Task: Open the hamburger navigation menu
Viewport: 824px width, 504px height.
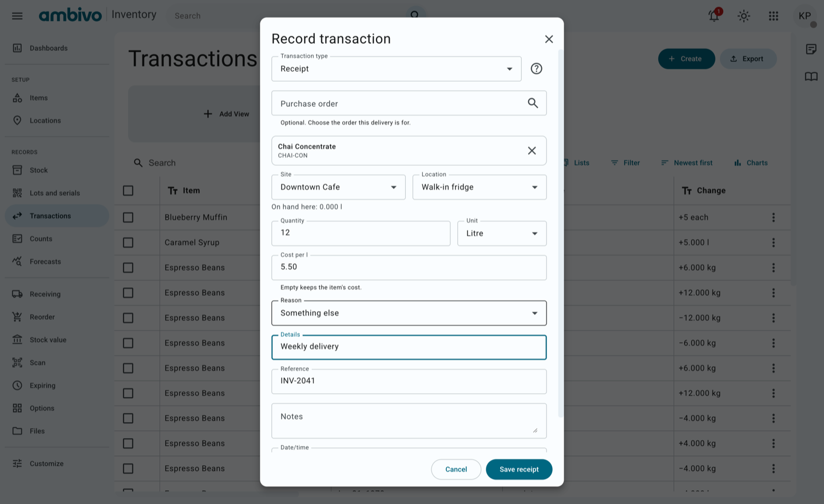Action: (x=17, y=16)
